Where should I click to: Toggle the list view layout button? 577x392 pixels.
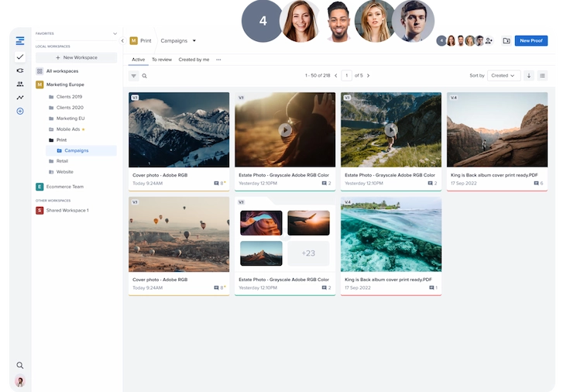coord(542,75)
